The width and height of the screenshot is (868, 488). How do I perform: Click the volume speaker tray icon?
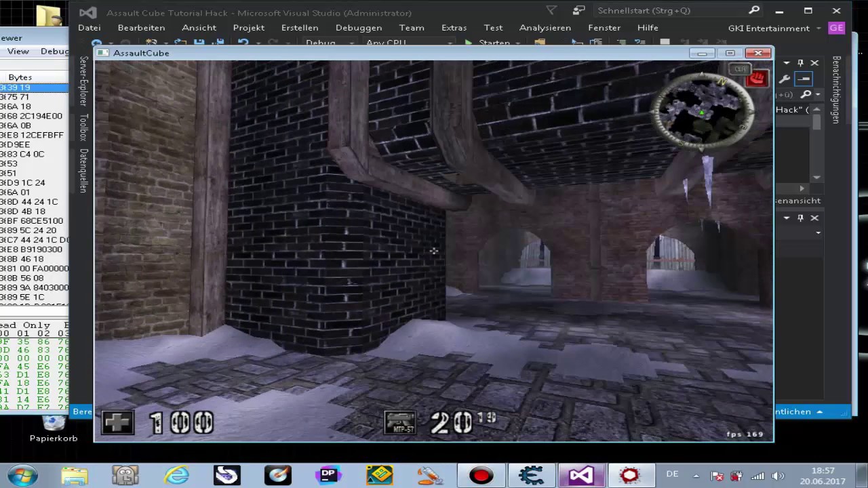778,476
